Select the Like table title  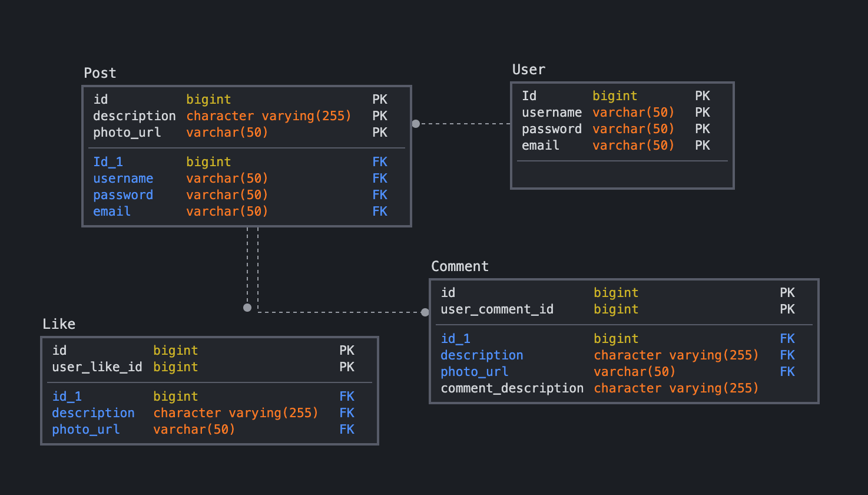coord(59,324)
